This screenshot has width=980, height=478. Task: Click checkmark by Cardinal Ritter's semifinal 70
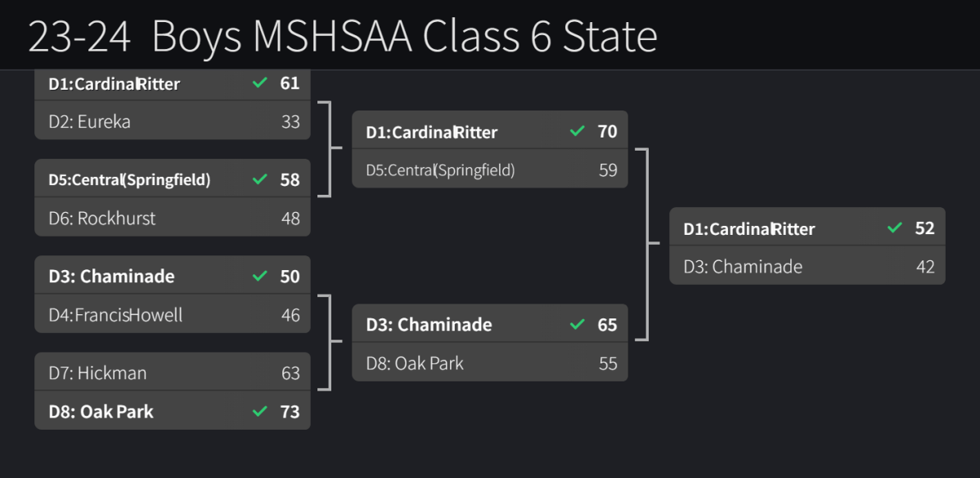[578, 131]
